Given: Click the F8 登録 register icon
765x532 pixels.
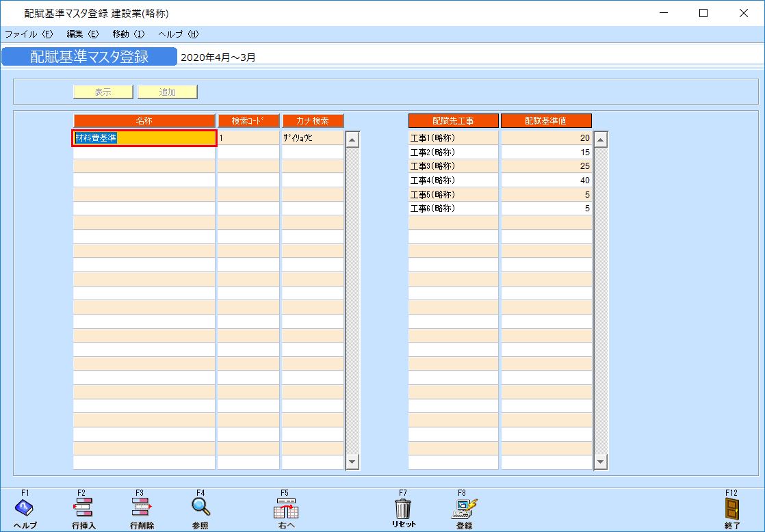Looking at the screenshot, I should pos(464,508).
